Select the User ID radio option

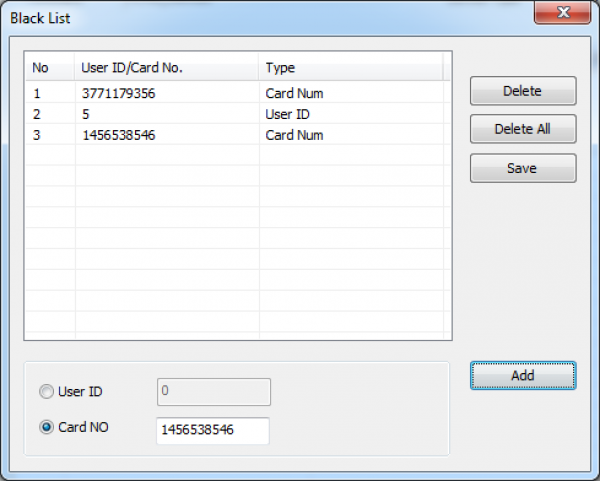point(46,392)
